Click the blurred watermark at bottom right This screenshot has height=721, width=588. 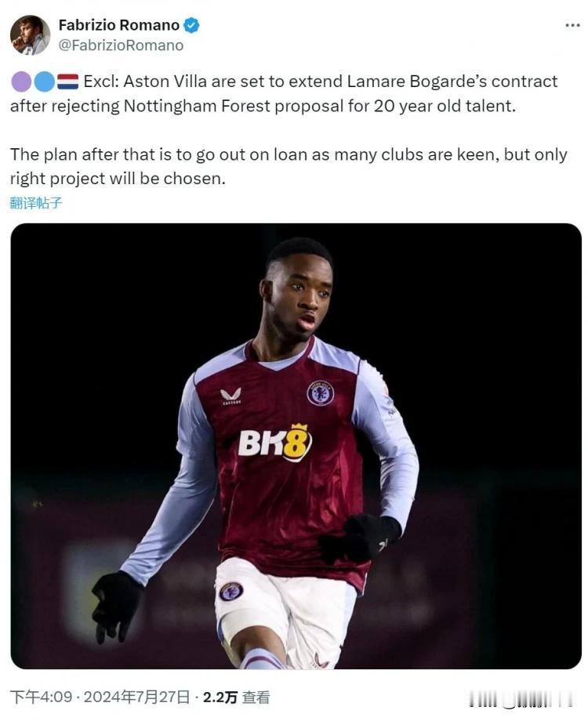tap(522, 701)
